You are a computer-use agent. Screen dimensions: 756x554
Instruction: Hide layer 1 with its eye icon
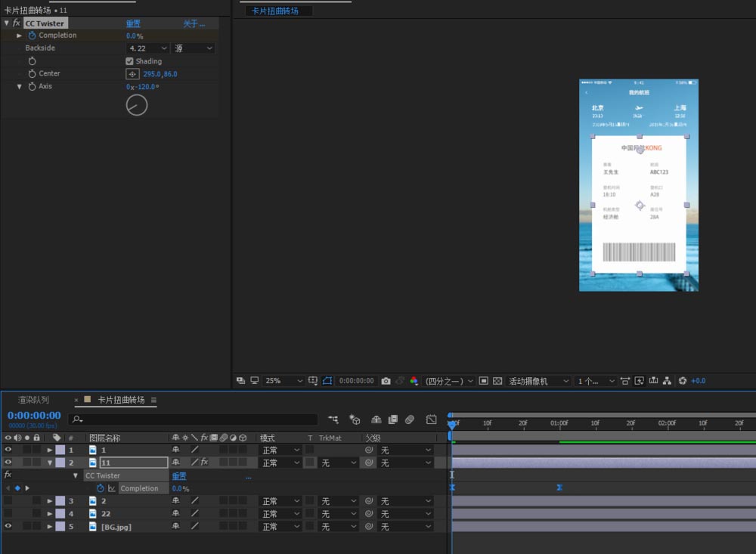coord(8,450)
